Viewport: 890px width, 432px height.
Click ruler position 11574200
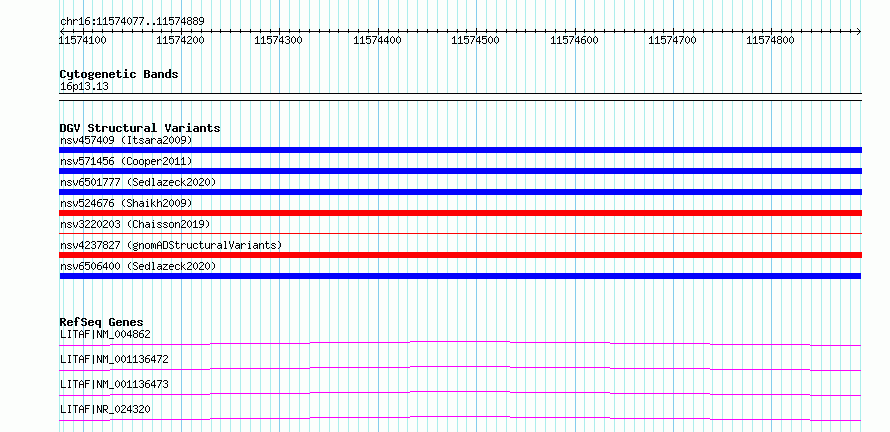pyautogui.click(x=180, y=40)
